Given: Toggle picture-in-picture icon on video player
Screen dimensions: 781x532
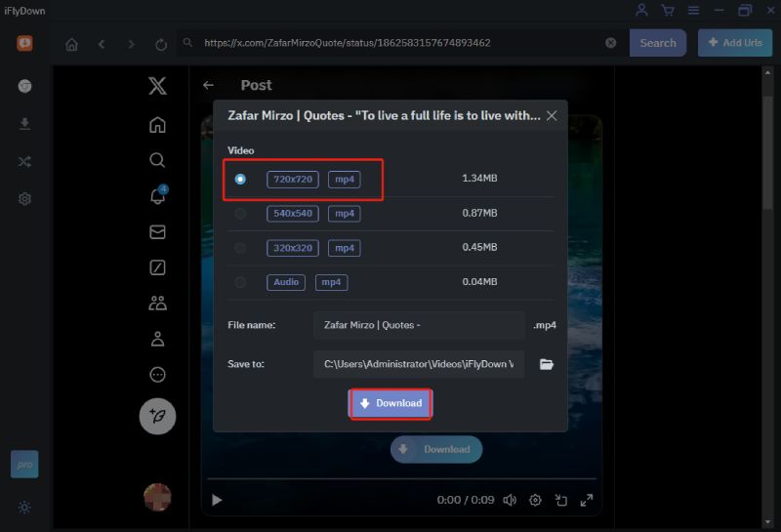Looking at the screenshot, I should (x=561, y=500).
